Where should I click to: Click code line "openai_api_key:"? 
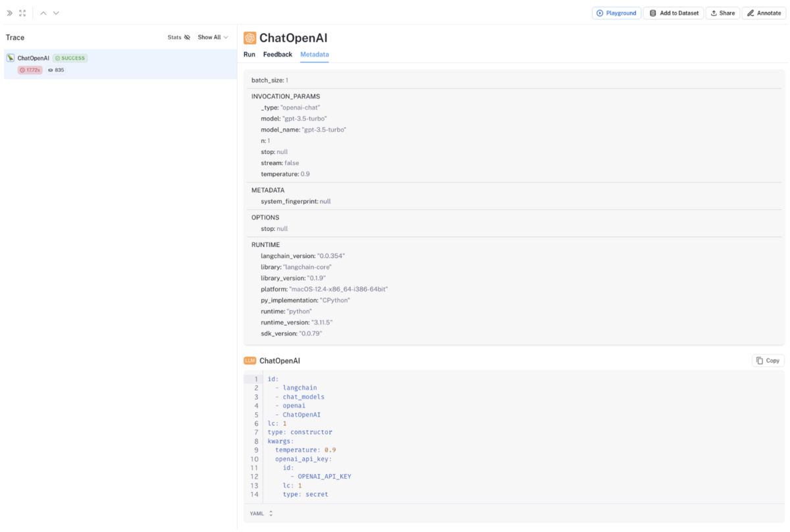tap(303, 459)
